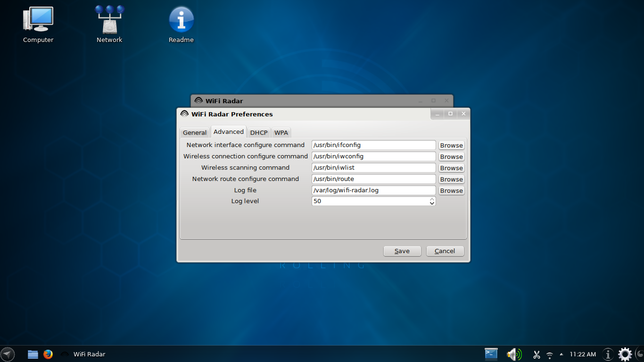The width and height of the screenshot is (644, 362).
Task: Focus the /var/log/wifi-radar.log field
Action: click(374, 190)
